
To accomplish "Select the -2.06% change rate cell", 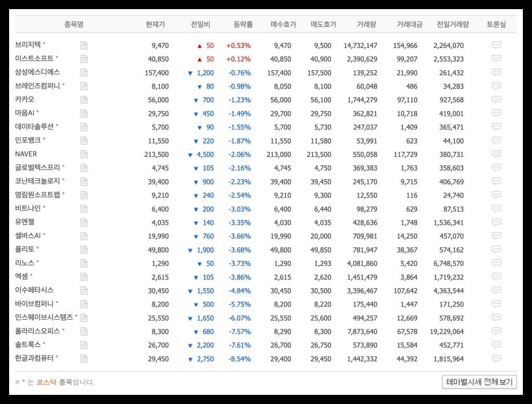I will coord(240,154).
